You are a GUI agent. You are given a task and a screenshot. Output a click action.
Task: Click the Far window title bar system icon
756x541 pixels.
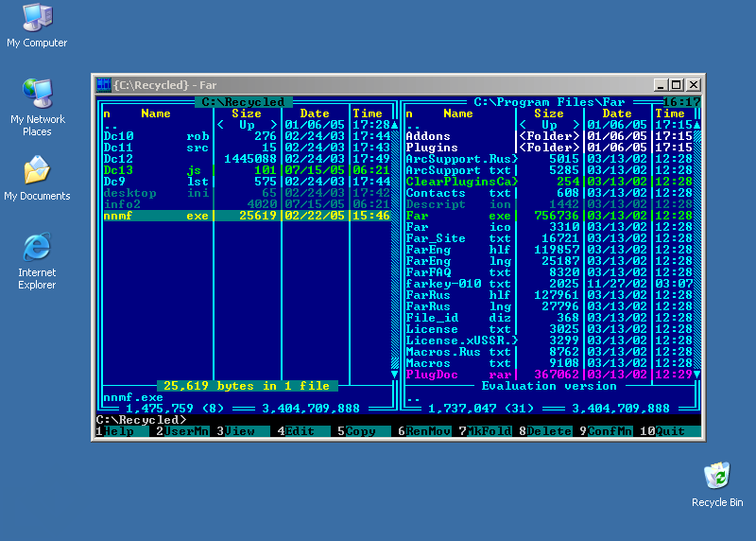103,85
